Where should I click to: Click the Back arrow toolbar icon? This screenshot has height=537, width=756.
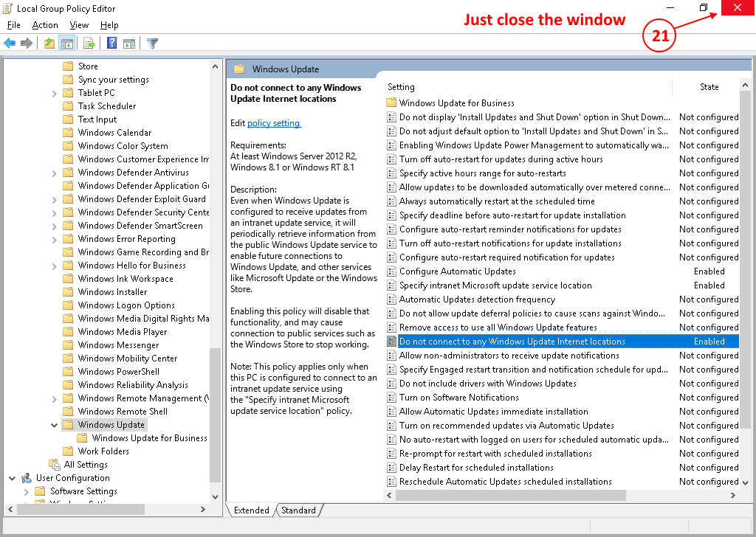(x=10, y=44)
